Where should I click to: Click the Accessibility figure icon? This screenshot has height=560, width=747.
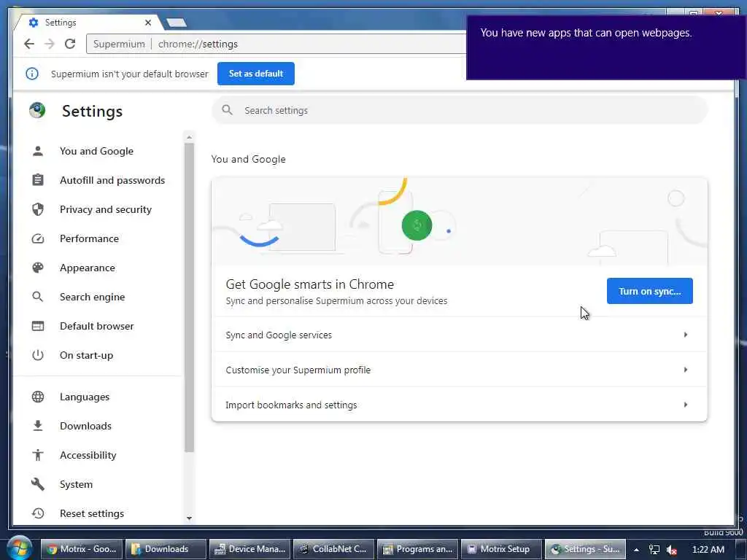point(38,455)
